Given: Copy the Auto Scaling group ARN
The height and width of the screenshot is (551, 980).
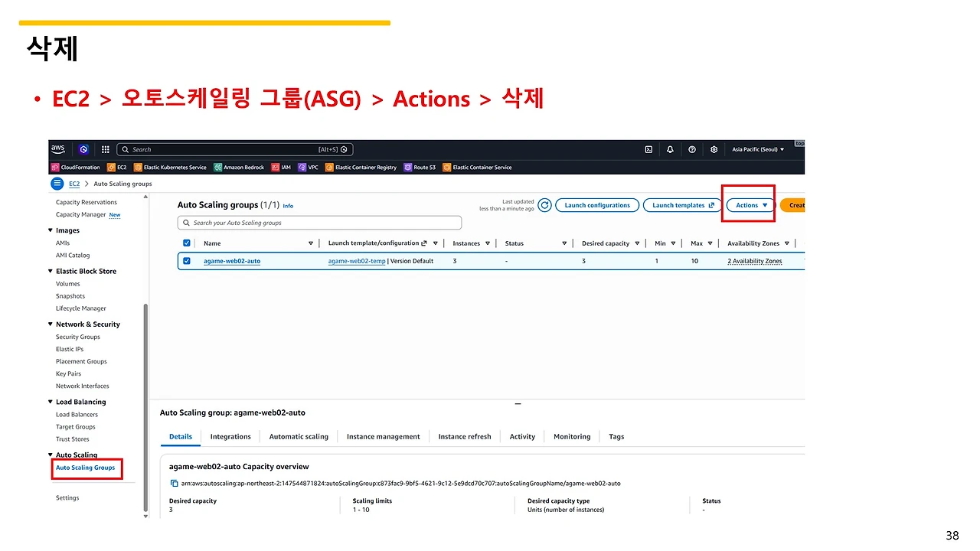Looking at the screenshot, I should [x=174, y=484].
